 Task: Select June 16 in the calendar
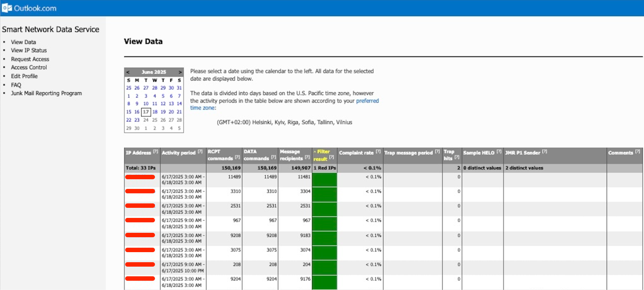(x=137, y=112)
